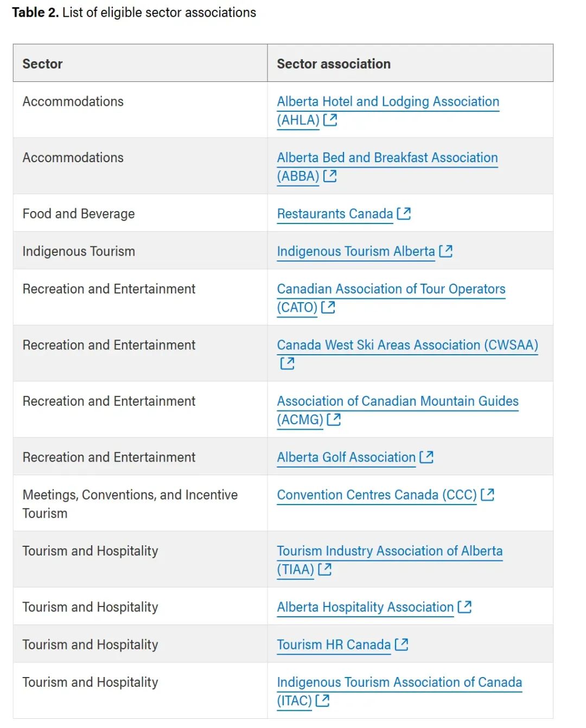The width and height of the screenshot is (586, 728).
Task: Click external link icon beside (ITAC)
Action: (x=322, y=701)
